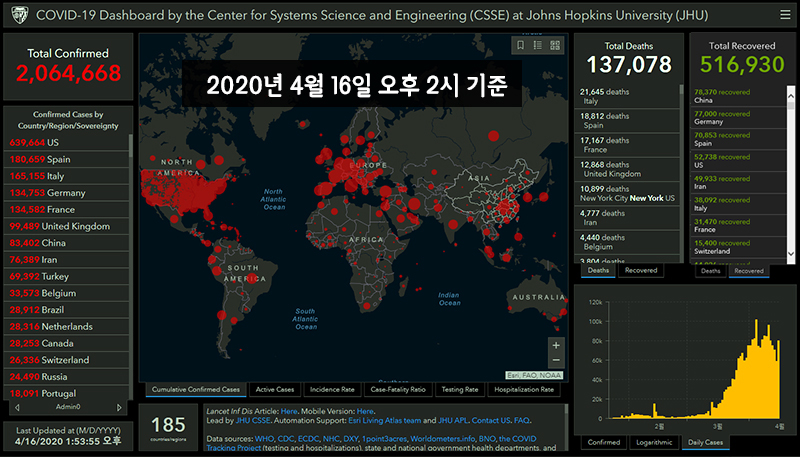Zoom in on the map with plus button
Screen dimensions: 800x457
click(x=556, y=345)
